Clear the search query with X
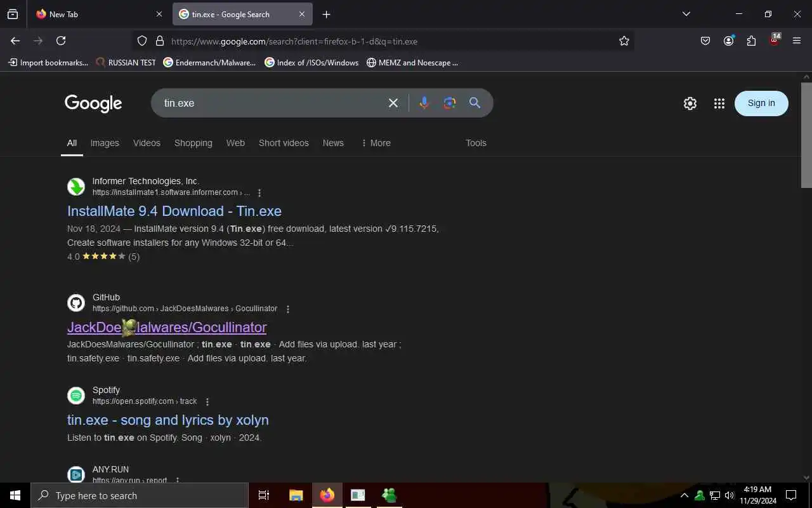This screenshot has width=812, height=508. pos(393,103)
